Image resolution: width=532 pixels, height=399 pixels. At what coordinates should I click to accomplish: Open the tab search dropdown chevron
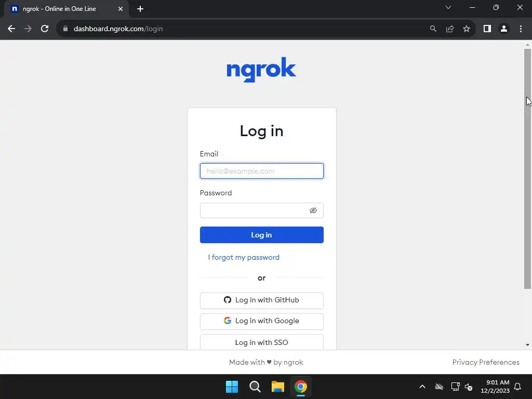(448, 7)
